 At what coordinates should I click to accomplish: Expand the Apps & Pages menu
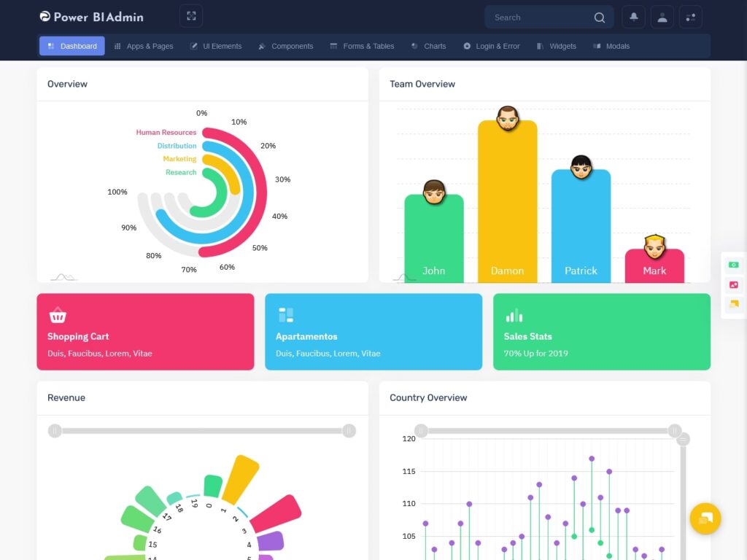coord(144,45)
